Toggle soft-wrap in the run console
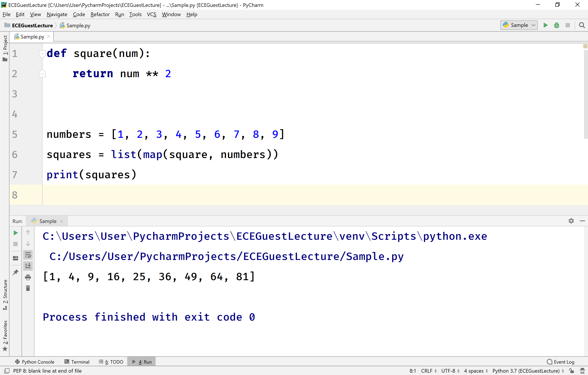 [x=28, y=255]
